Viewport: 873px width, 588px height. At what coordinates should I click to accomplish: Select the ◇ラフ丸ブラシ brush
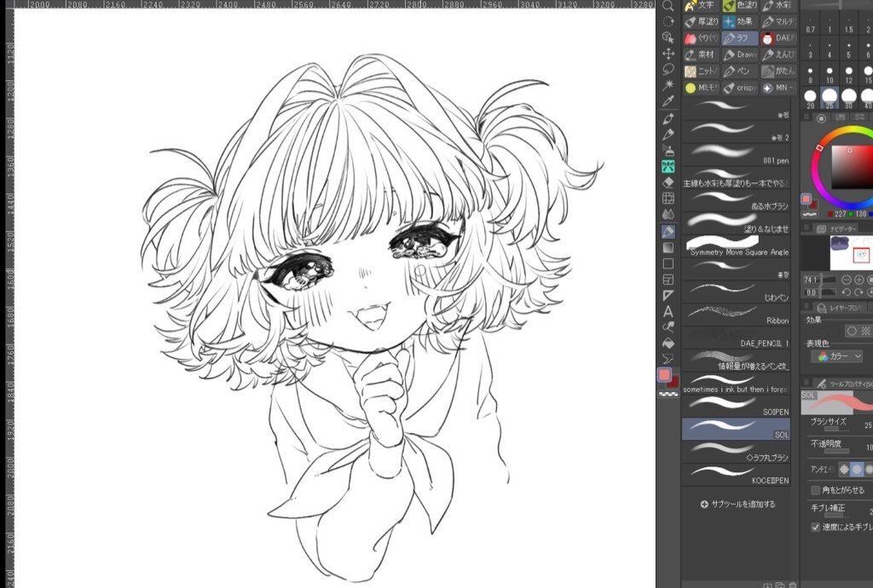736,452
